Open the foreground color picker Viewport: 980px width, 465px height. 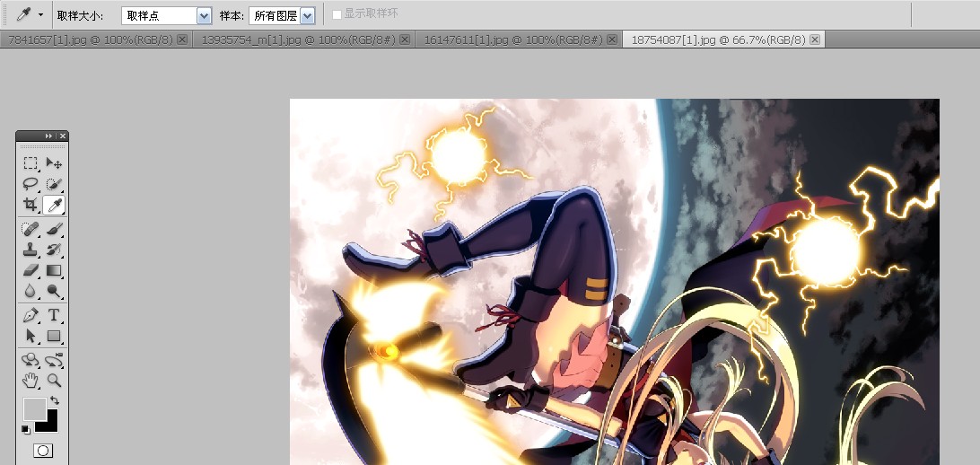click(x=34, y=409)
